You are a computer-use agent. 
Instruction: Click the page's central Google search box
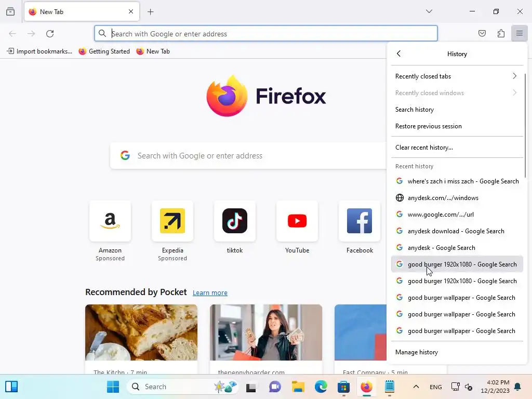[248, 156]
